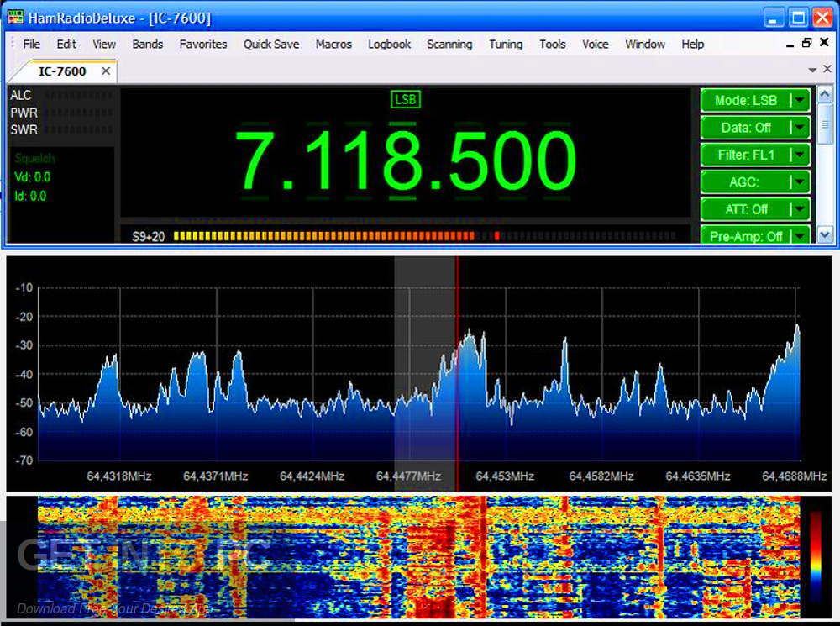Click the SWR meter label
Screen dimensions: 840x626
pos(24,129)
